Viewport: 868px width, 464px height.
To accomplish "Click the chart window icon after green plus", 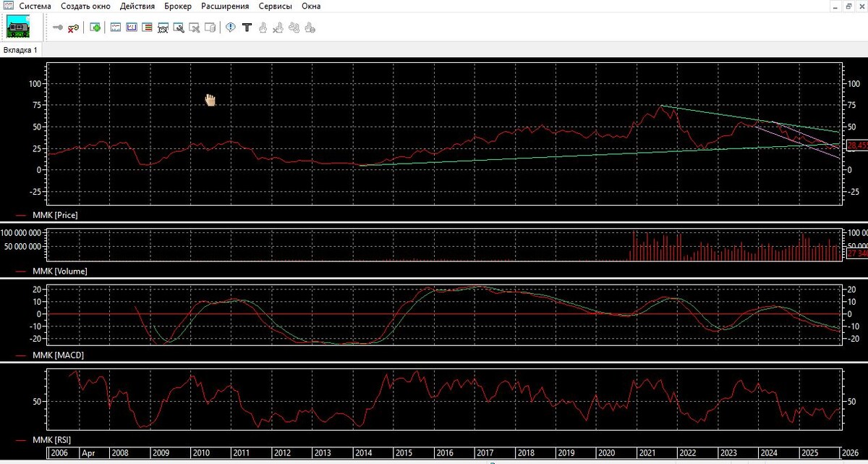I will click(x=115, y=28).
